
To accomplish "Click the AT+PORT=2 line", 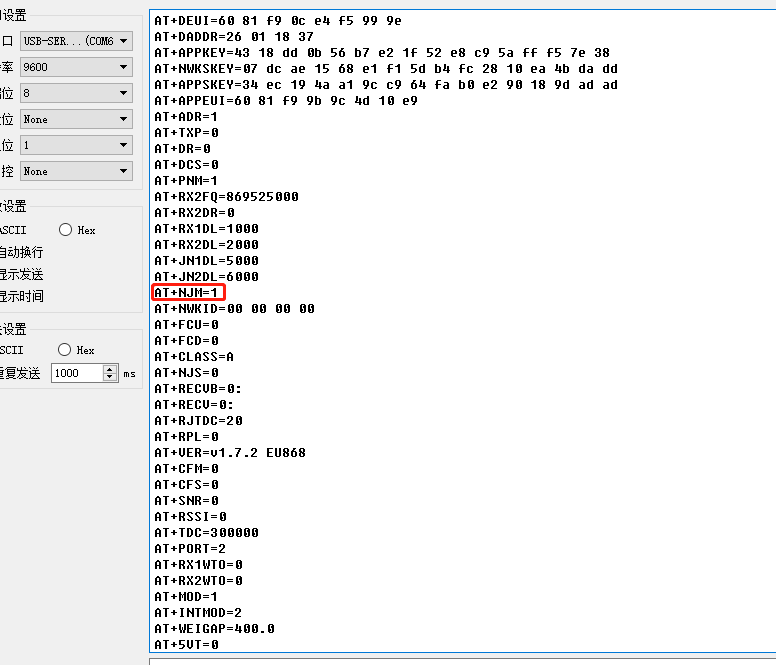I will click(x=190, y=549).
